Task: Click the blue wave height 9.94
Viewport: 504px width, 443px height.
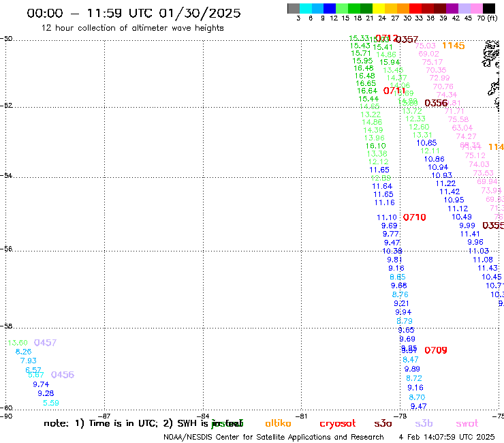Action: [x=403, y=312]
